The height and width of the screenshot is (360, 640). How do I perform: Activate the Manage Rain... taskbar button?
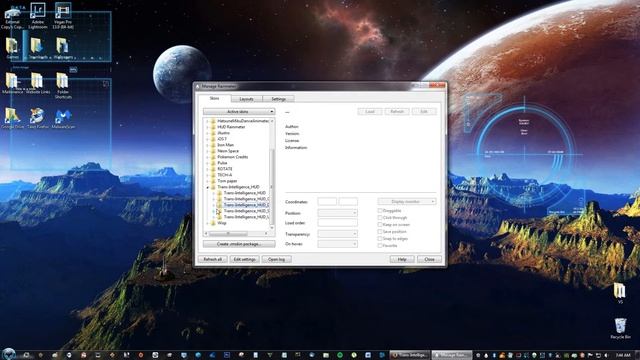[x=452, y=355]
